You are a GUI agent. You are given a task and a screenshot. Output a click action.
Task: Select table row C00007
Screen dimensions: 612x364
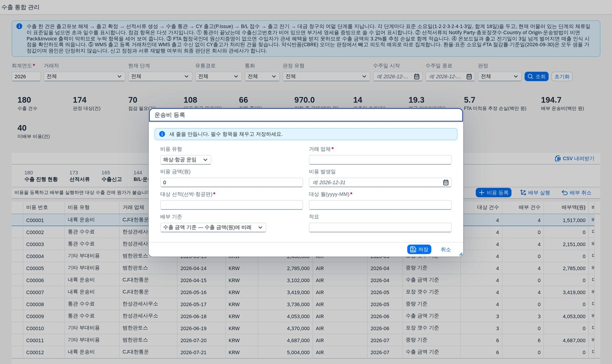303,292
